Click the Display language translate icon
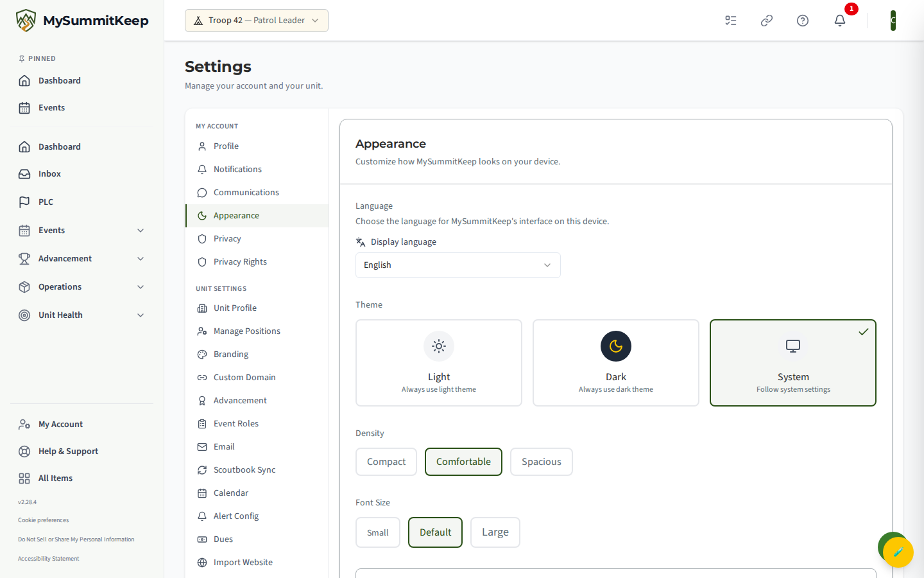The width and height of the screenshot is (924, 578). pos(361,242)
